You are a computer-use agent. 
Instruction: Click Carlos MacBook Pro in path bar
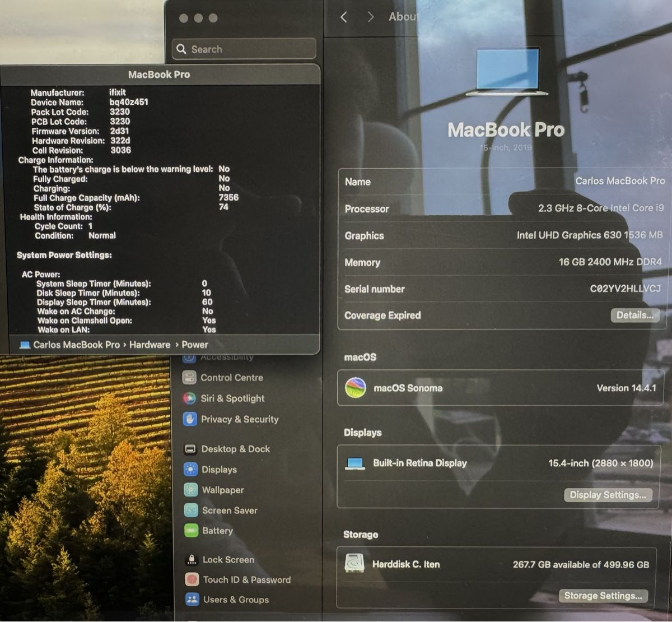pos(76,345)
